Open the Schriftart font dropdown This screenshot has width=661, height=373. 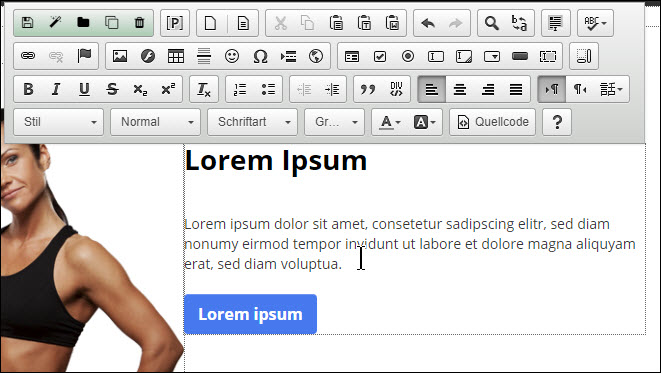tap(253, 122)
